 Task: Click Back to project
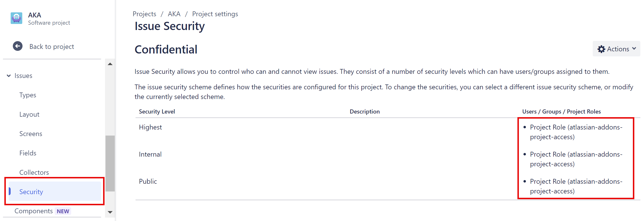(x=52, y=46)
